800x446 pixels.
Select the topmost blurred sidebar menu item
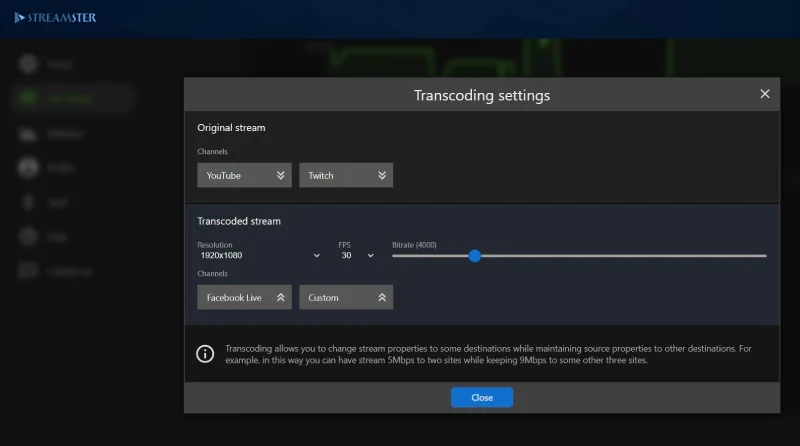(x=60, y=64)
